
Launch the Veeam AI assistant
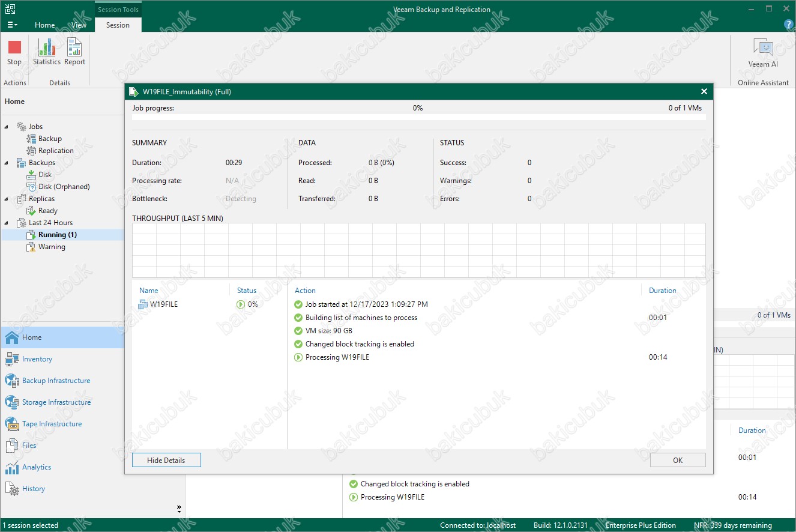pos(763,53)
